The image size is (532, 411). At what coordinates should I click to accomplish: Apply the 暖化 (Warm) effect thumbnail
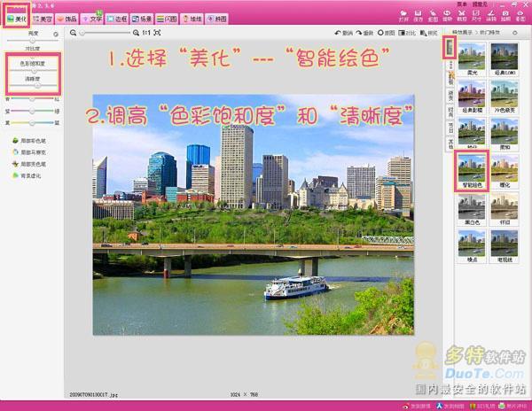pos(505,171)
